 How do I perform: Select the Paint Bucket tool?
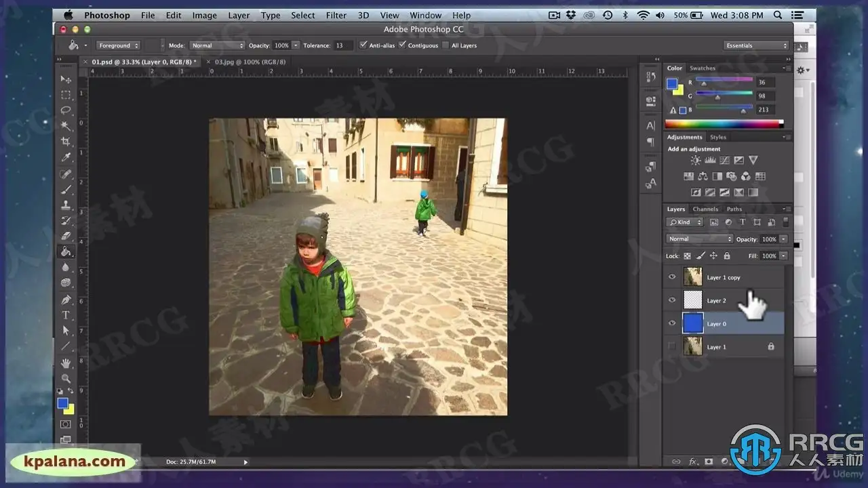[66, 251]
